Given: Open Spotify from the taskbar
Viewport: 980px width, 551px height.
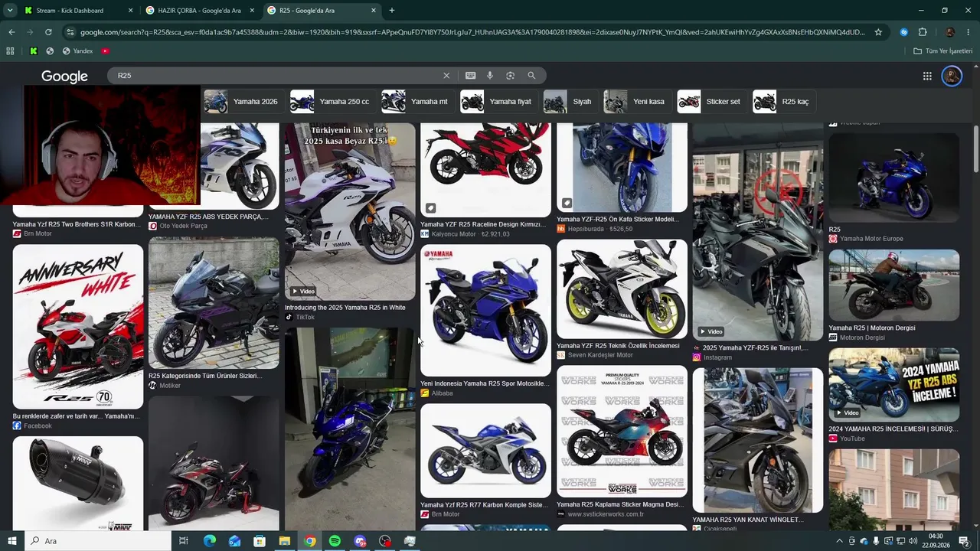Looking at the screenshot, I should click(335, 541).
